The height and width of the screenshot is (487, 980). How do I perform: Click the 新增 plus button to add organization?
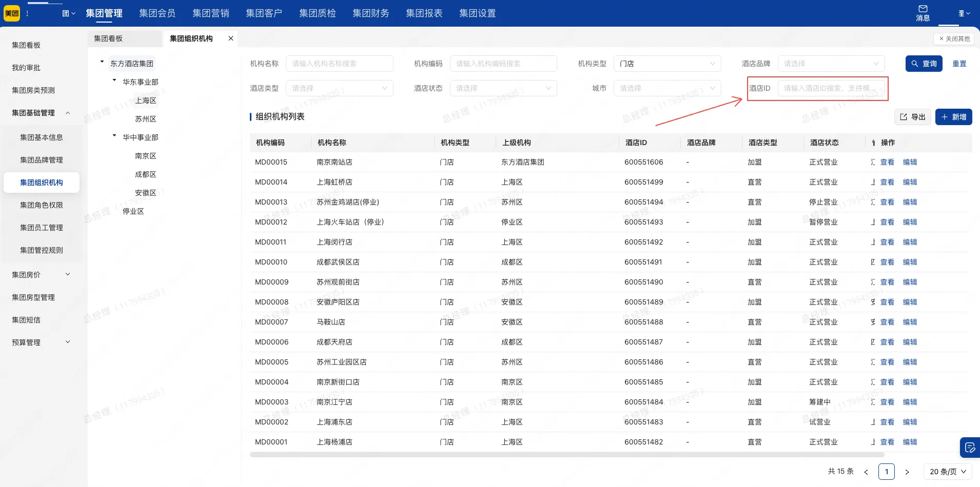pyautogui.click(x=953, y=117)
